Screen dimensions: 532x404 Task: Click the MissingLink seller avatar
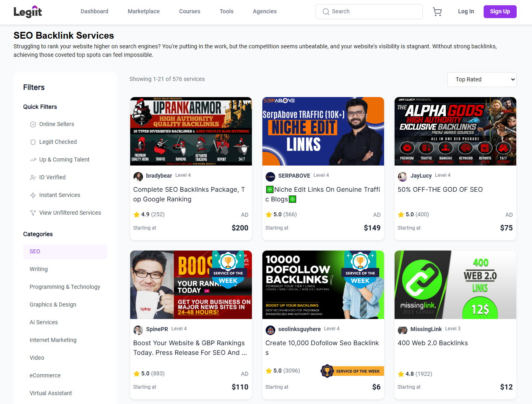click(402, 330)
